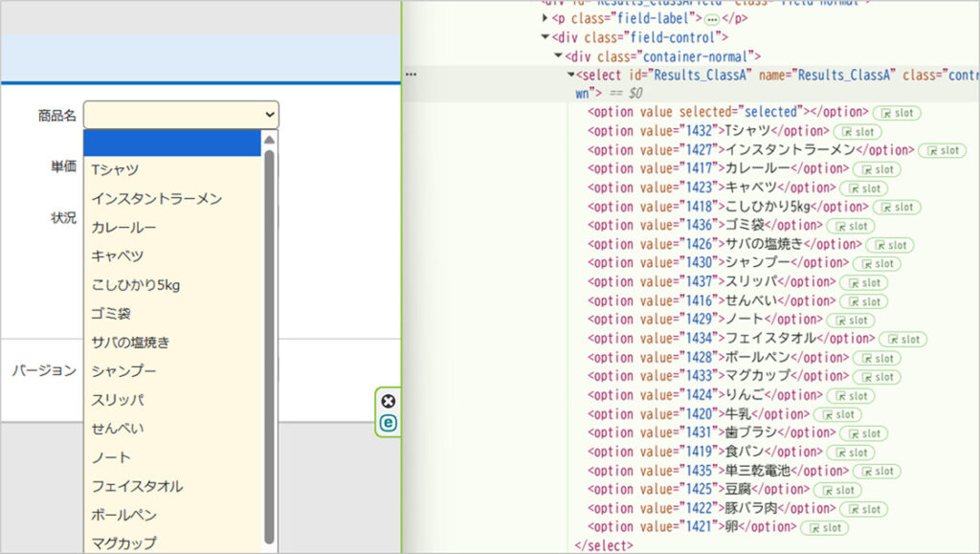Viewport: 980px width, 554px height.
Task: Click the closing select tag line
Action: [x=604, y=546]
